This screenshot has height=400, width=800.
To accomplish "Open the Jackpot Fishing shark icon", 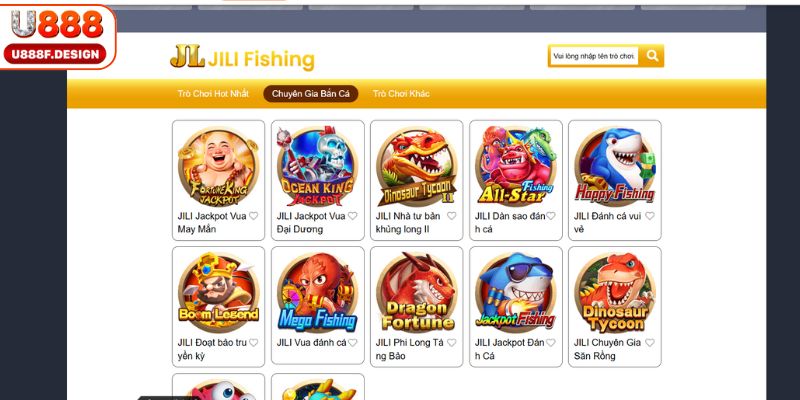I will pos(516,293).
